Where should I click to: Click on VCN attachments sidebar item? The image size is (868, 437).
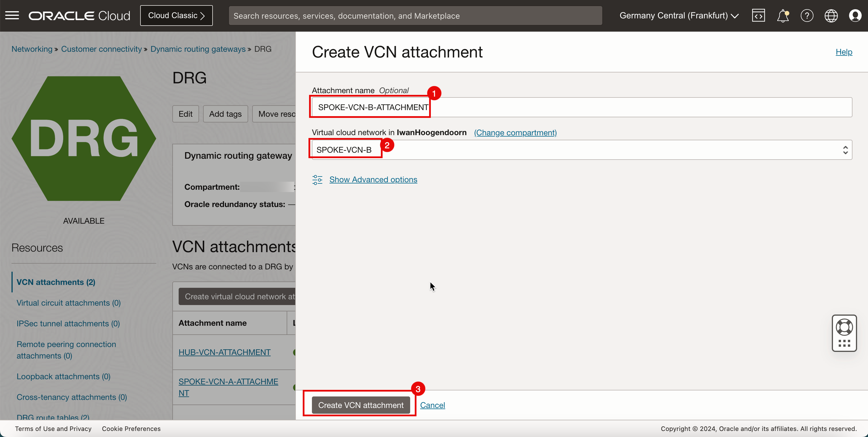tap(56, 281)
